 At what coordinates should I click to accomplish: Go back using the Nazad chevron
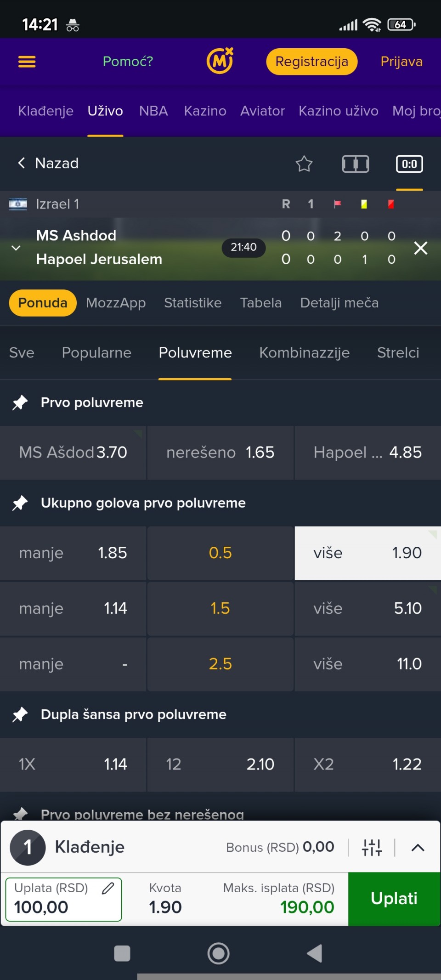coord(22,163)
